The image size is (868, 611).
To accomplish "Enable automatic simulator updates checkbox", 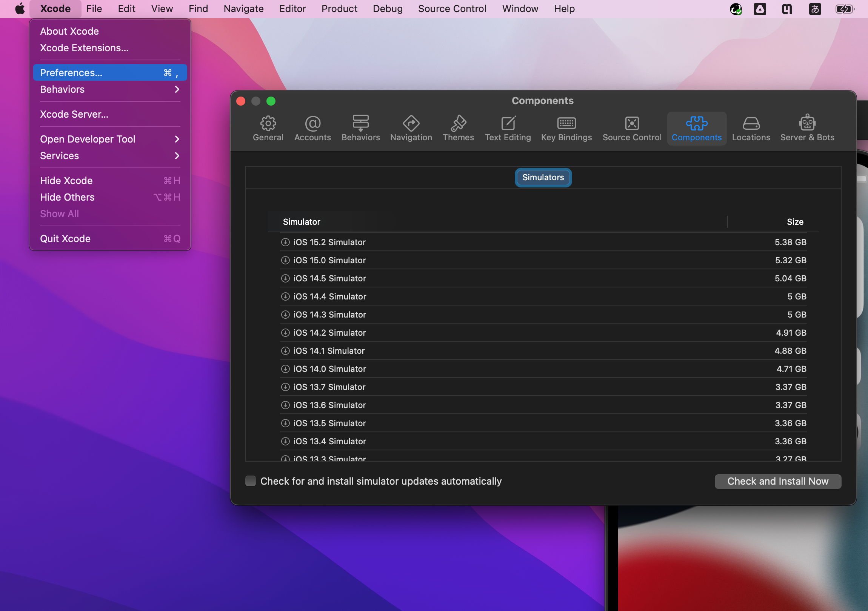I will pos(250,481).
